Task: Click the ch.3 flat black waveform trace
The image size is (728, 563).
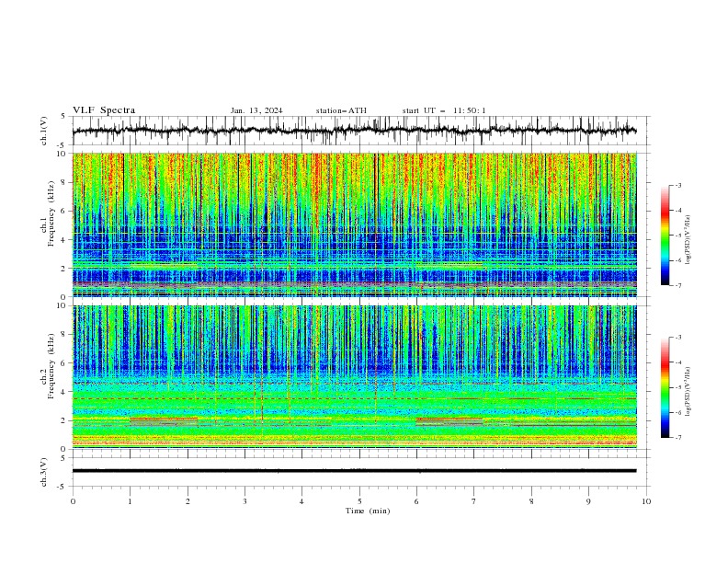Action: (x=354, y=471)
